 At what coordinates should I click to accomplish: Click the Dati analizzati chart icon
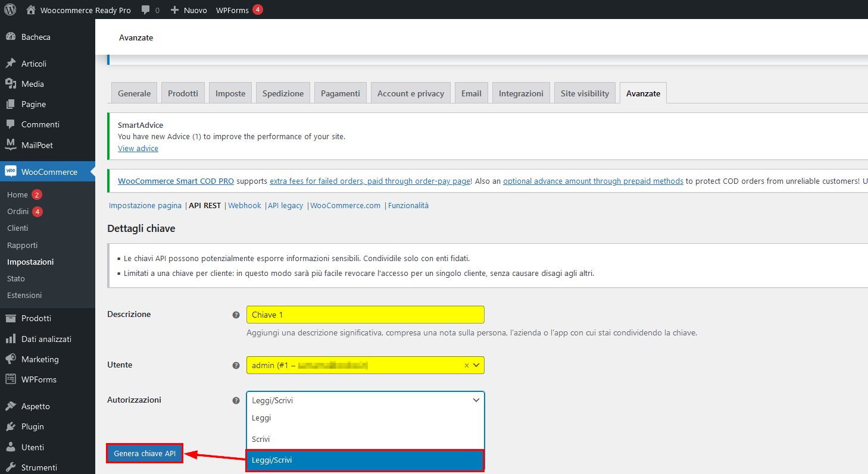click(x=11, y=339)
